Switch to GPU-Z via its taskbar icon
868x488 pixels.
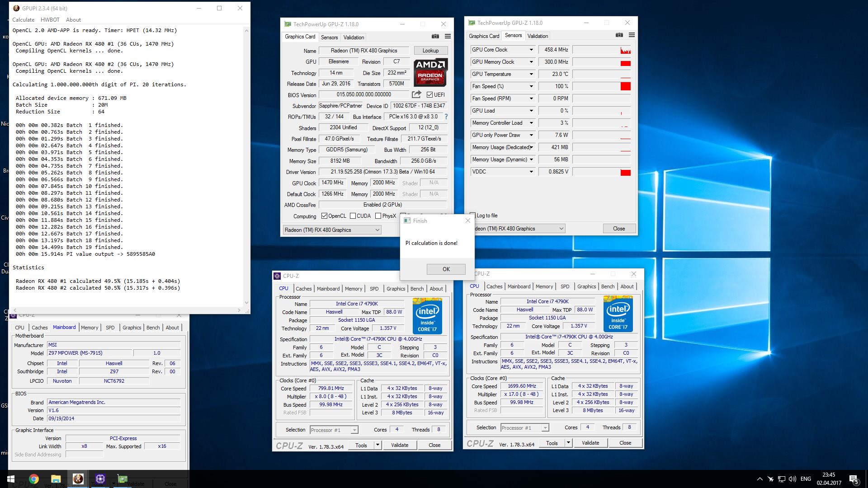coord(123,479)
